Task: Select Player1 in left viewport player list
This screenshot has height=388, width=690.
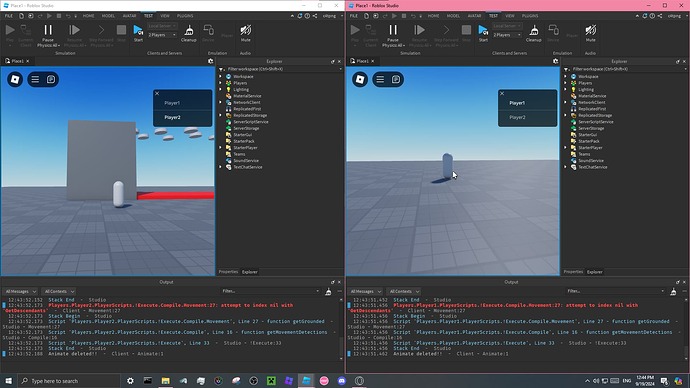Action: 183,103
